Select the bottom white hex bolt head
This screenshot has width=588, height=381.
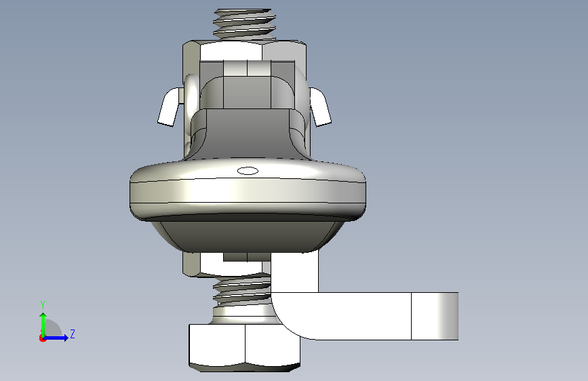point(245,348)
